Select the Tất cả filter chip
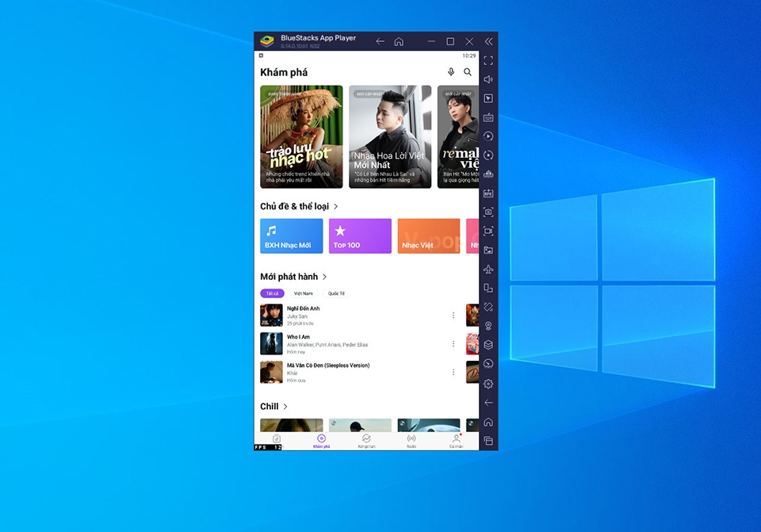 (x=272, y=293)
